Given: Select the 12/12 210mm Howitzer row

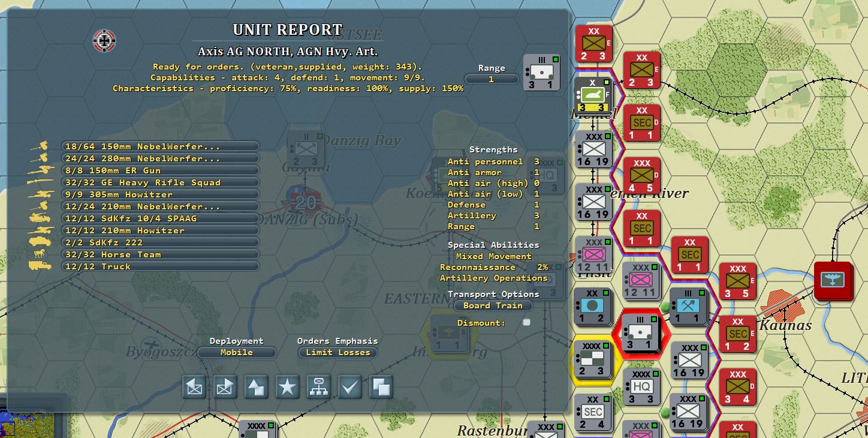Looking at the screenshot, I should 160,230.
